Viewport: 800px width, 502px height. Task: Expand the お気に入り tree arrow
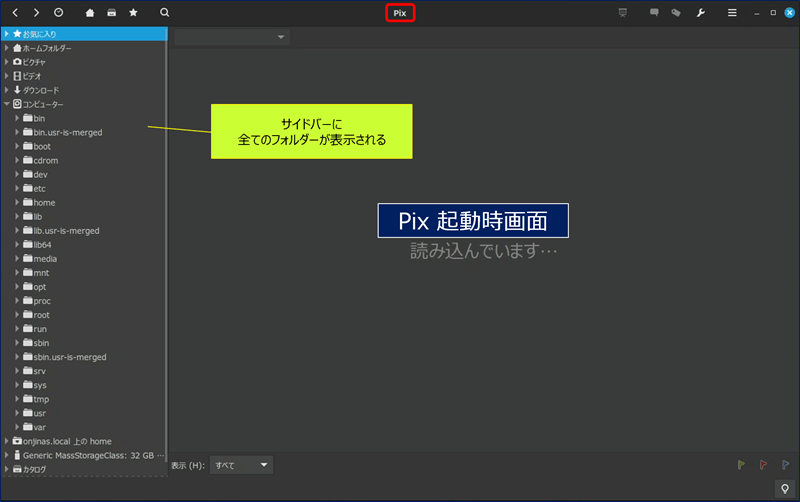tap(7, 34)
